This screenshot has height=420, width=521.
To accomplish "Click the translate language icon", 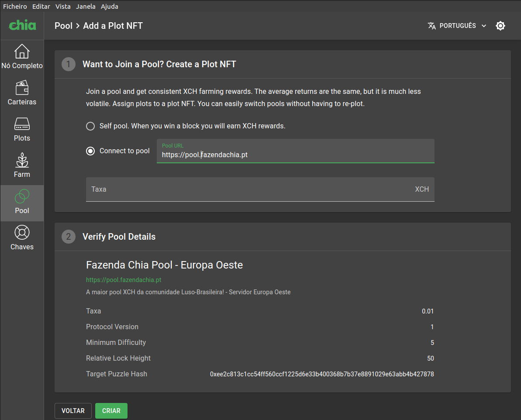I will click(x=431, y=26).
